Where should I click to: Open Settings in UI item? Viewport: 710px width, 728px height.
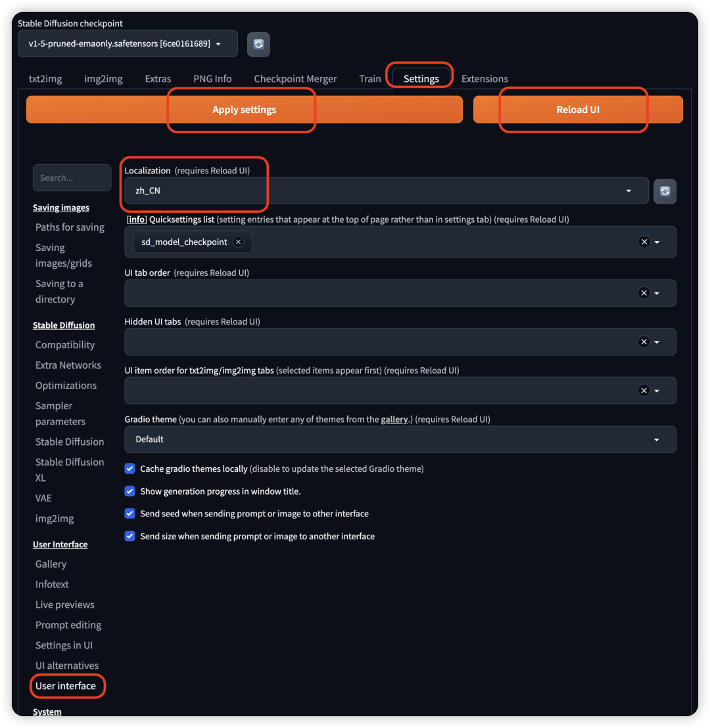tap(64, 645)
